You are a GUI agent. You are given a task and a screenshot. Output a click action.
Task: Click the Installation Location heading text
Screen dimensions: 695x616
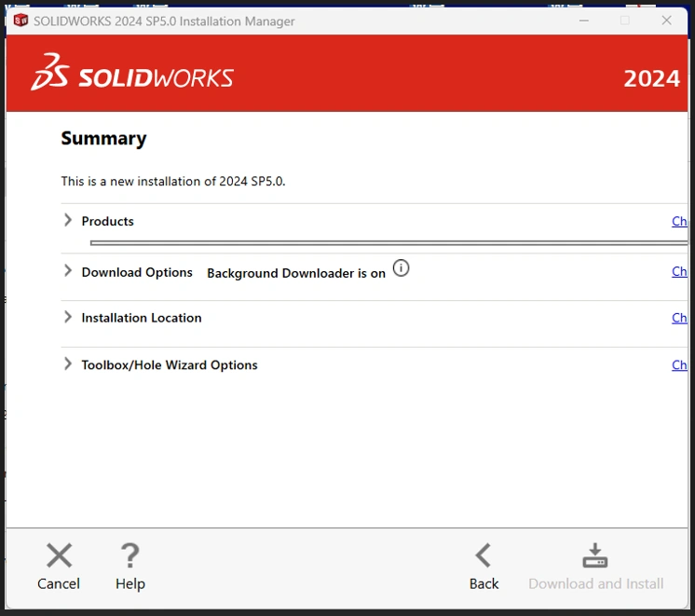click(142, 318)
